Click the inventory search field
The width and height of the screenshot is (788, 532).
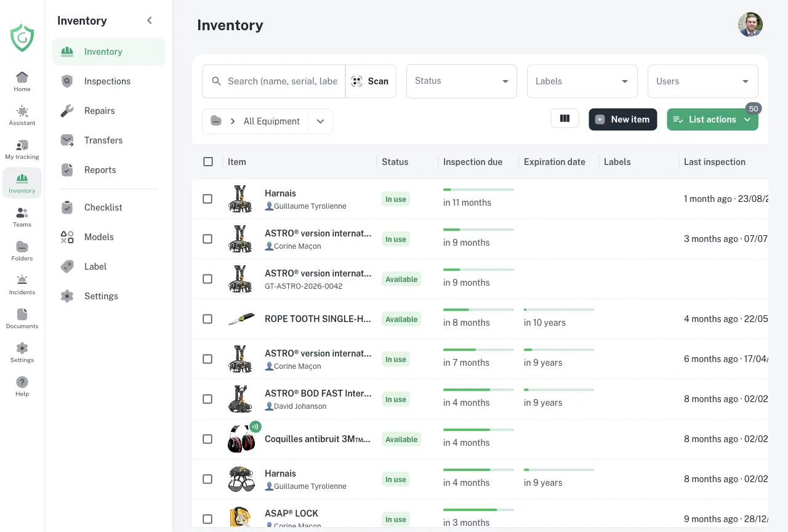[274, 81]
